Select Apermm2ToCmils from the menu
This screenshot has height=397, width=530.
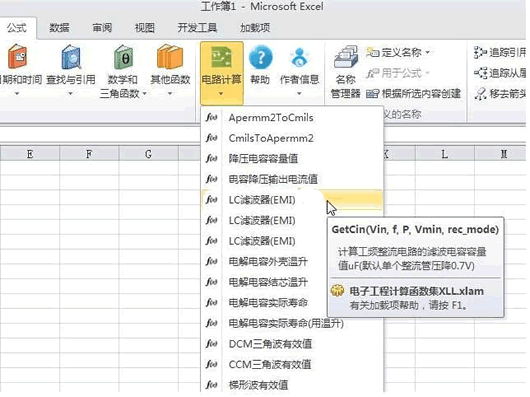[x=292, y=117]
